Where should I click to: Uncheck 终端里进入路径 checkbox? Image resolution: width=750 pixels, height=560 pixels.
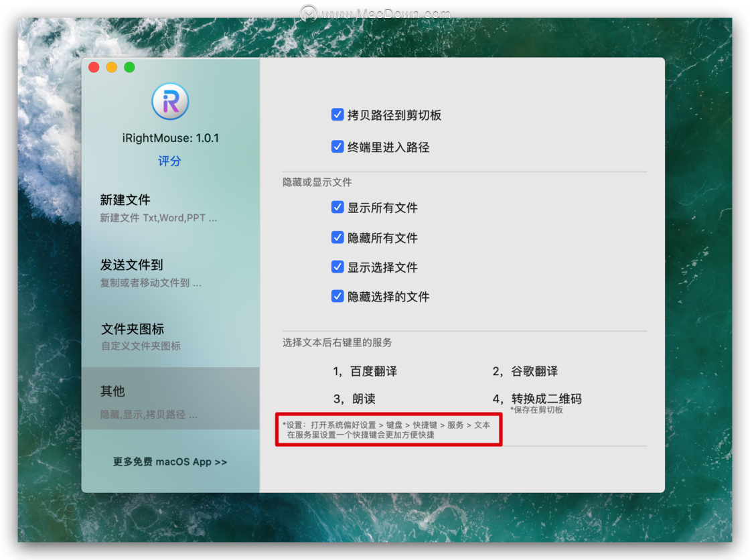tap(337, 147)
